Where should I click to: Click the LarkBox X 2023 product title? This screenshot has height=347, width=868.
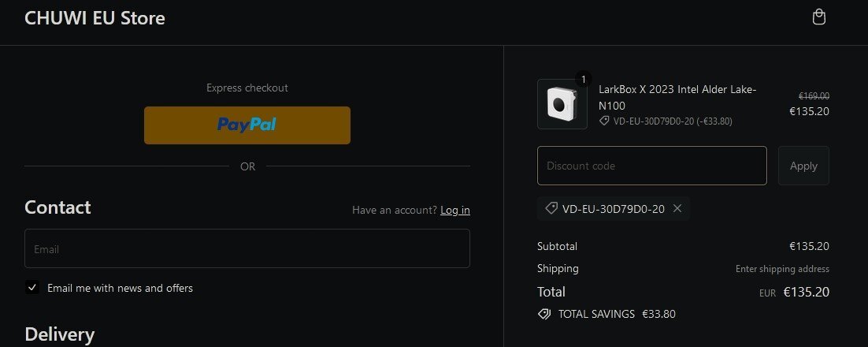pyautogui.click(x=677, y=97)
